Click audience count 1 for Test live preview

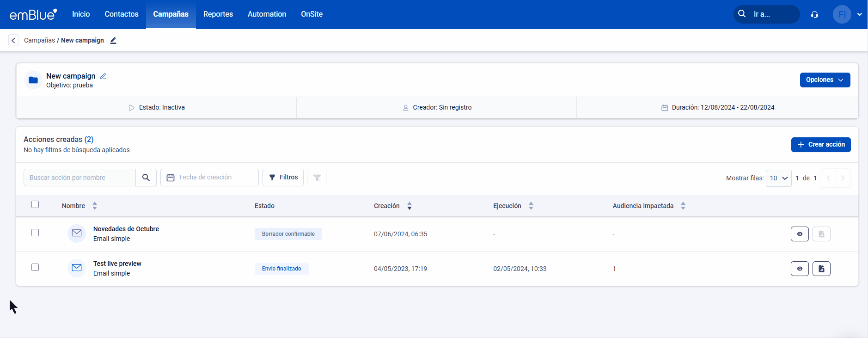[x=614, y=269]
